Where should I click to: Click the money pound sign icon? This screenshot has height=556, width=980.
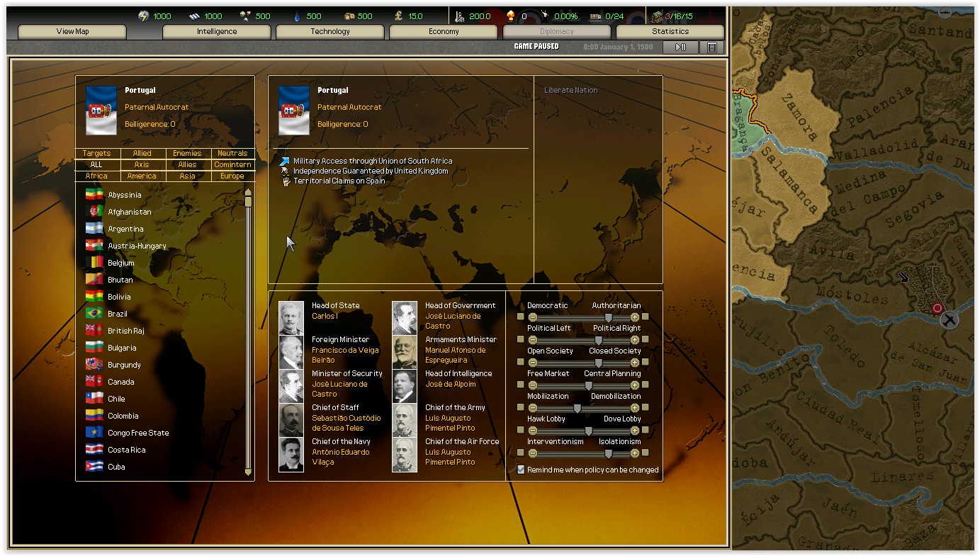pos(398,16)
